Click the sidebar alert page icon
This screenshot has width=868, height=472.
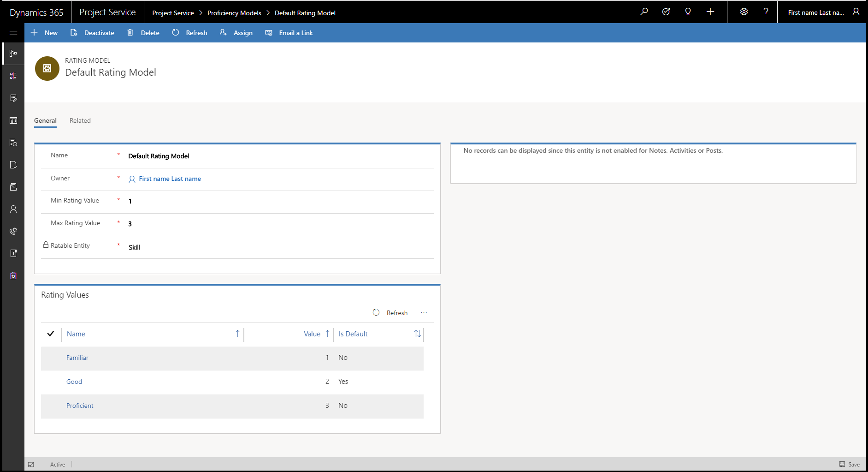(x=13, y=253)
